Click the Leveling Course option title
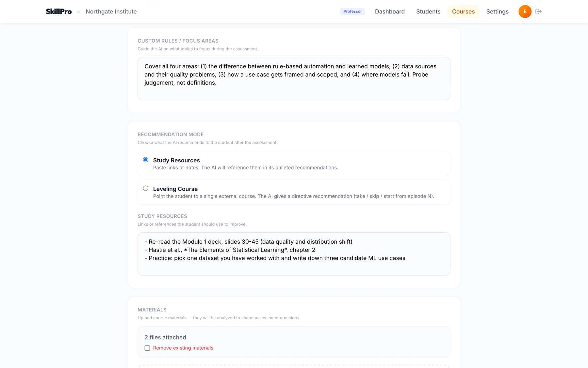The width and height of the screenshot is (588, 368). (x=175, y=189)
